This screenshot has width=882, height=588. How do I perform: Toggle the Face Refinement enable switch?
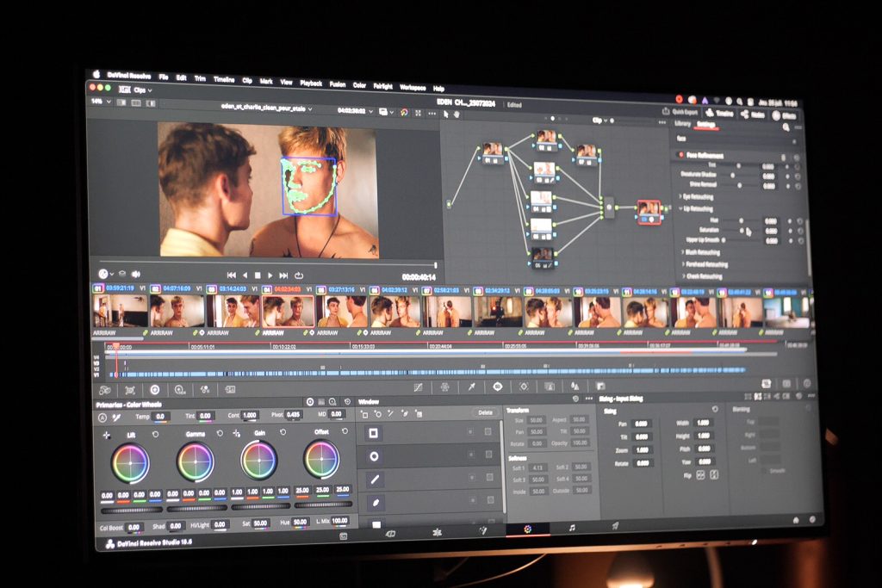click(677, 155)
